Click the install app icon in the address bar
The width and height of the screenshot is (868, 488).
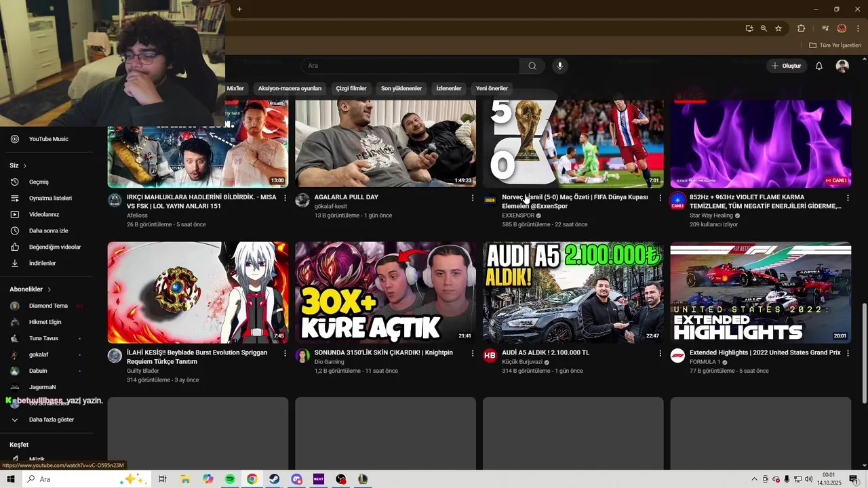(749, 28)
